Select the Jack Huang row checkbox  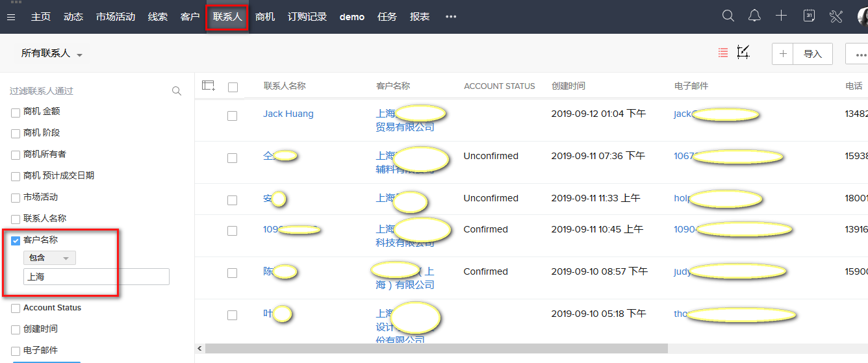(x=232, y=116)
